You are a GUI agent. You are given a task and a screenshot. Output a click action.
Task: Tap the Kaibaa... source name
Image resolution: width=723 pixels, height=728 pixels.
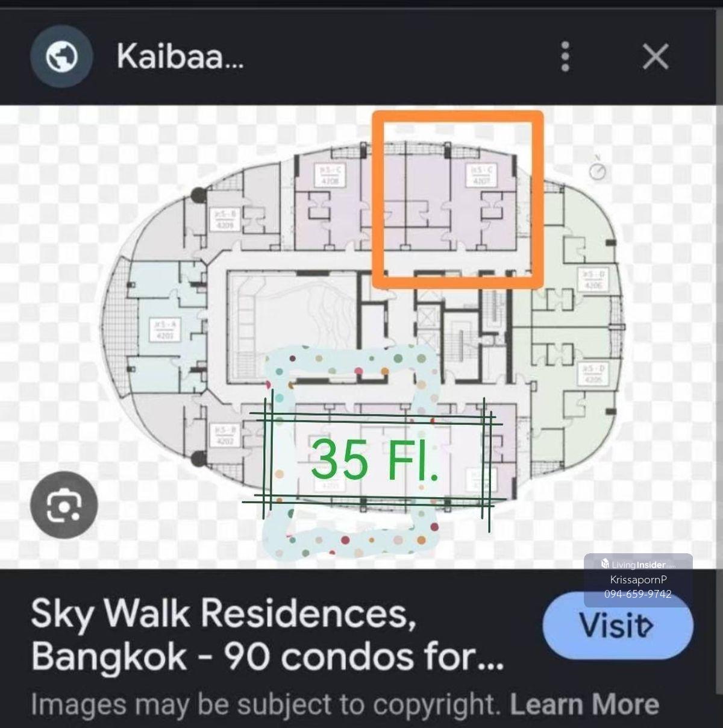[180, 57]
